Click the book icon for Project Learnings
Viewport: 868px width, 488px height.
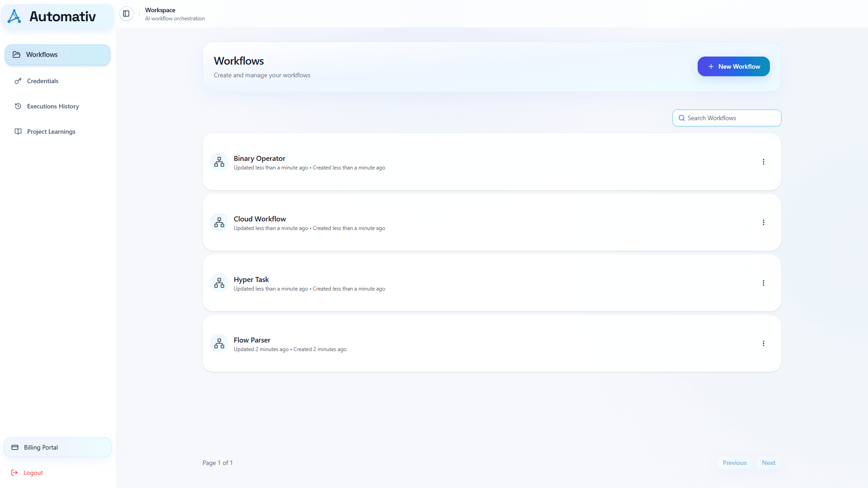point(18,131)
